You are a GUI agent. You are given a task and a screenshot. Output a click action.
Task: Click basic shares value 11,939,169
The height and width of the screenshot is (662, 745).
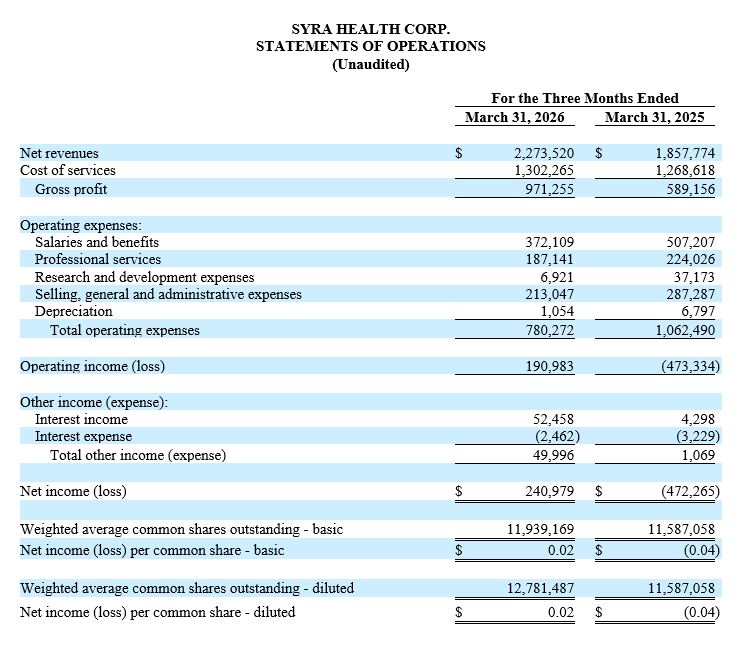[x=541, y=529]
